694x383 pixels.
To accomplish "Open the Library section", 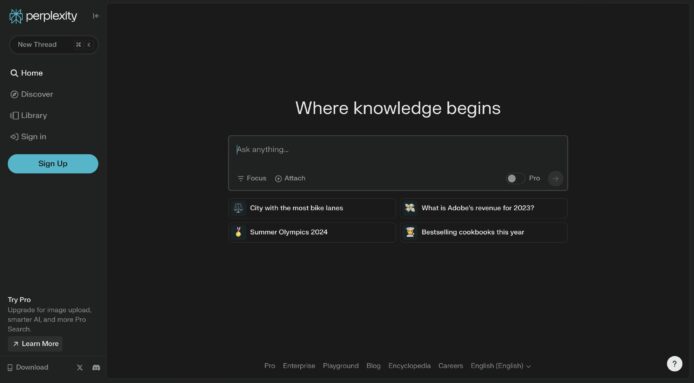I will coord(28,116).
